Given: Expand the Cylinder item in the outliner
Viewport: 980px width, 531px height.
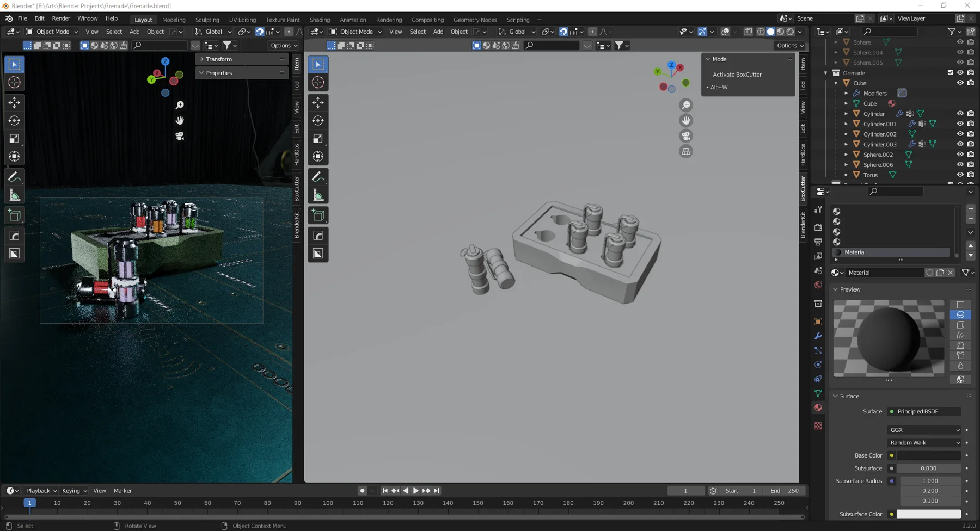Looking at the screenshot, I should [x=846, y=114].
